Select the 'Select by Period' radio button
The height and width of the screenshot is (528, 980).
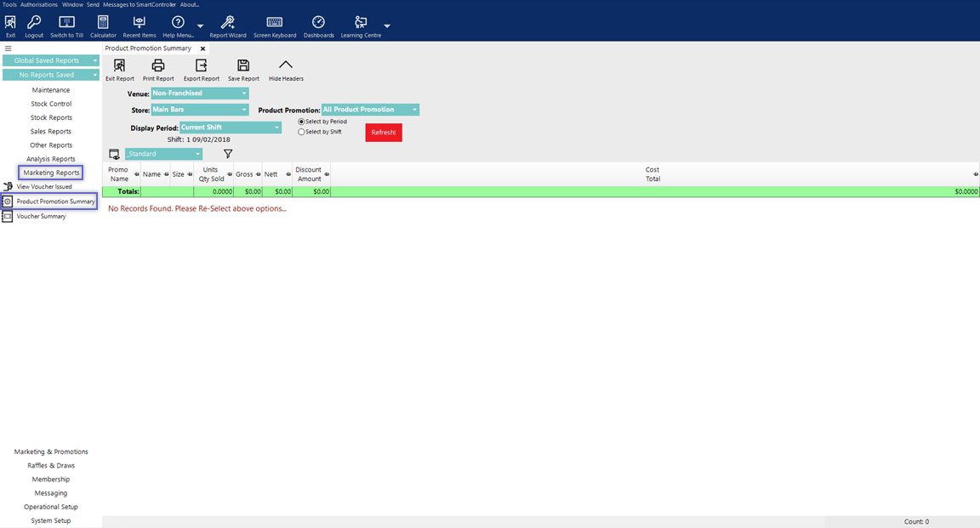(x=301, y=122)
